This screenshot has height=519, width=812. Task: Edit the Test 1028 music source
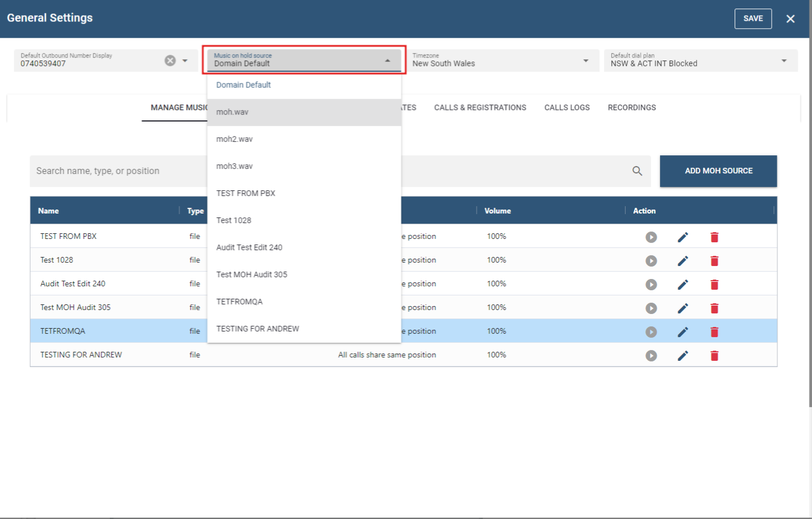683,261
